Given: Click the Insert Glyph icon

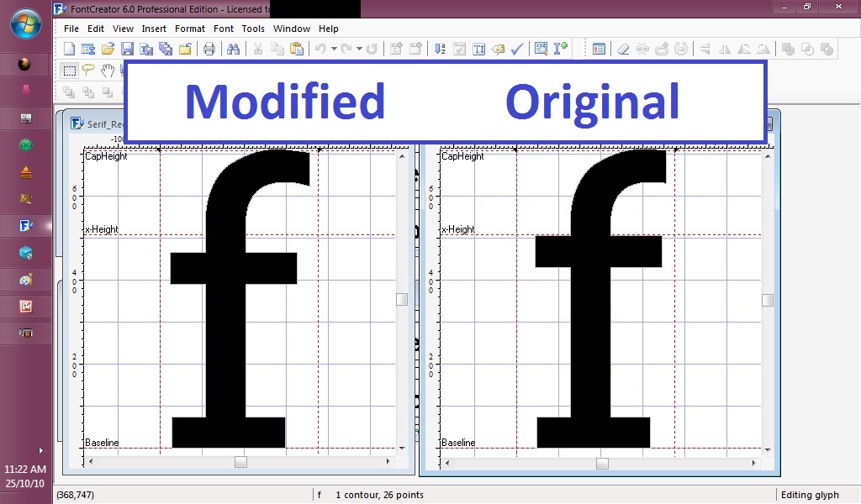Looking at the screenshot, I should click(415, 50).
